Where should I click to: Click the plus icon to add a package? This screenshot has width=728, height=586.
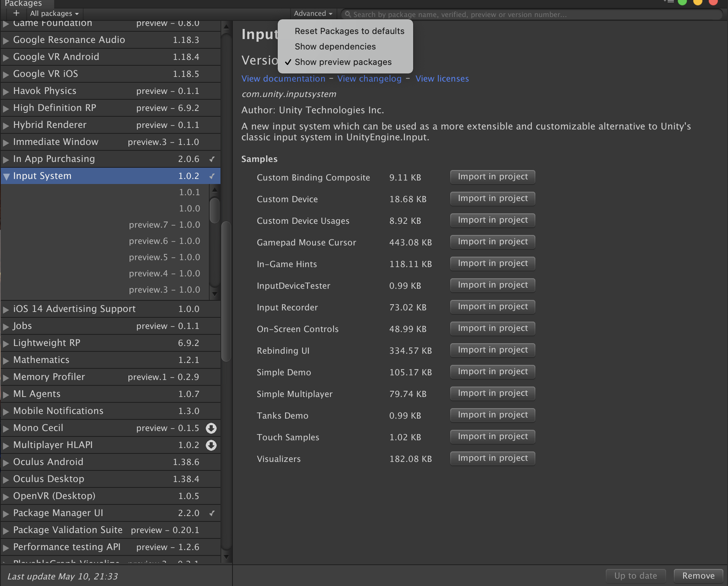pos(16,13)
